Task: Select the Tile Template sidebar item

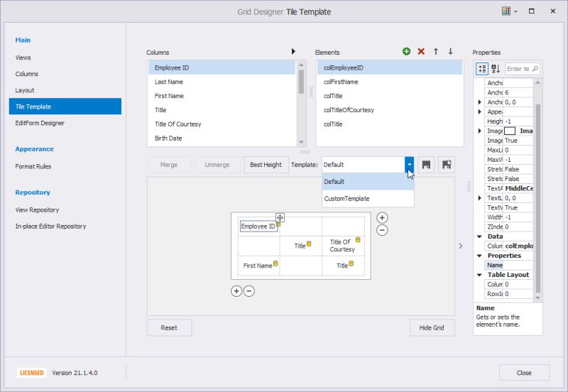Action: 65,107
